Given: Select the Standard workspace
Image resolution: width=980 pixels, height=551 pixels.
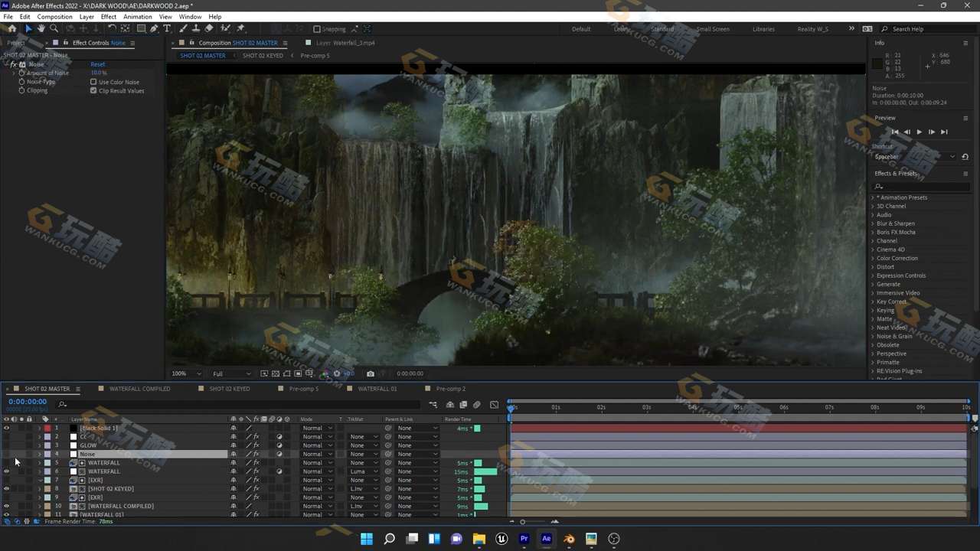Looking at the screenshot, I should (662, 29).
